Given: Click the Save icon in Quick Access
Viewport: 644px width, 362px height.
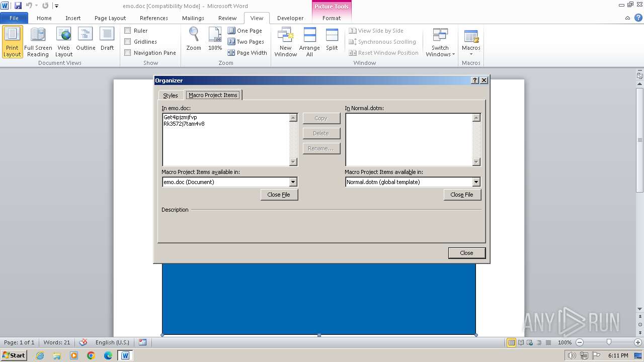Looking at the screenshot, I should (18, 6).
